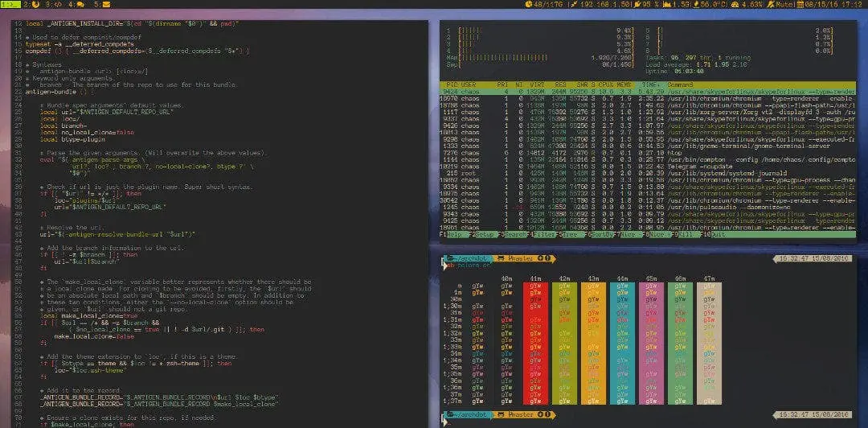Switch to workspace 2 with Firefox icon

34,5
